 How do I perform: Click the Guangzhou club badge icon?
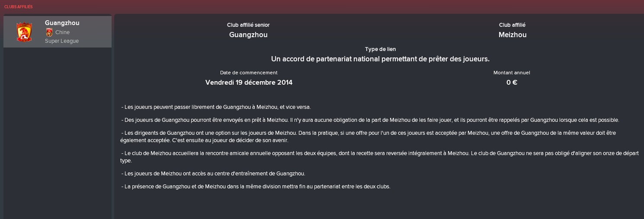[x=24, y=32]
